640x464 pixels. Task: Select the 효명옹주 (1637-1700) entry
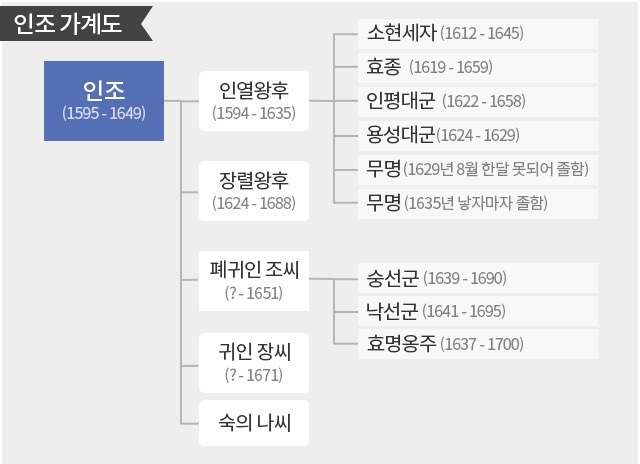click(477, 345)
